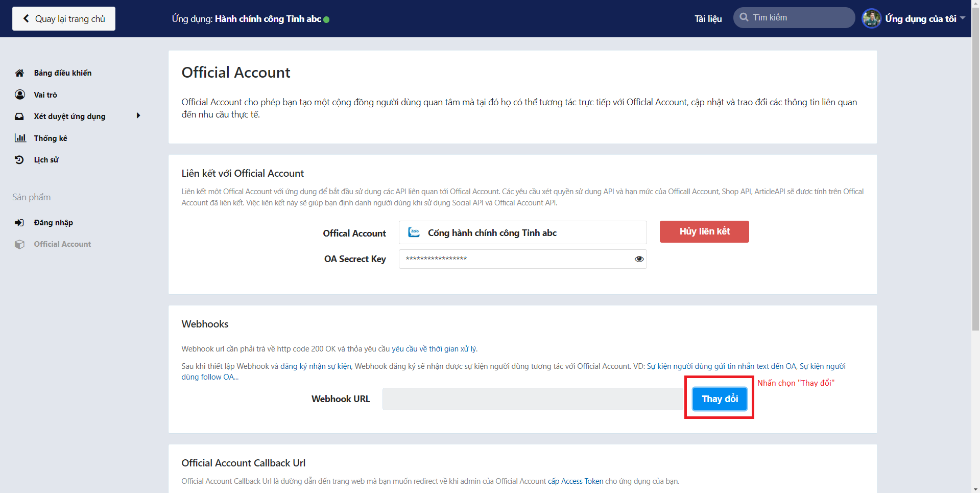
Task: Click the user avatar in the header
Action: 871,19
